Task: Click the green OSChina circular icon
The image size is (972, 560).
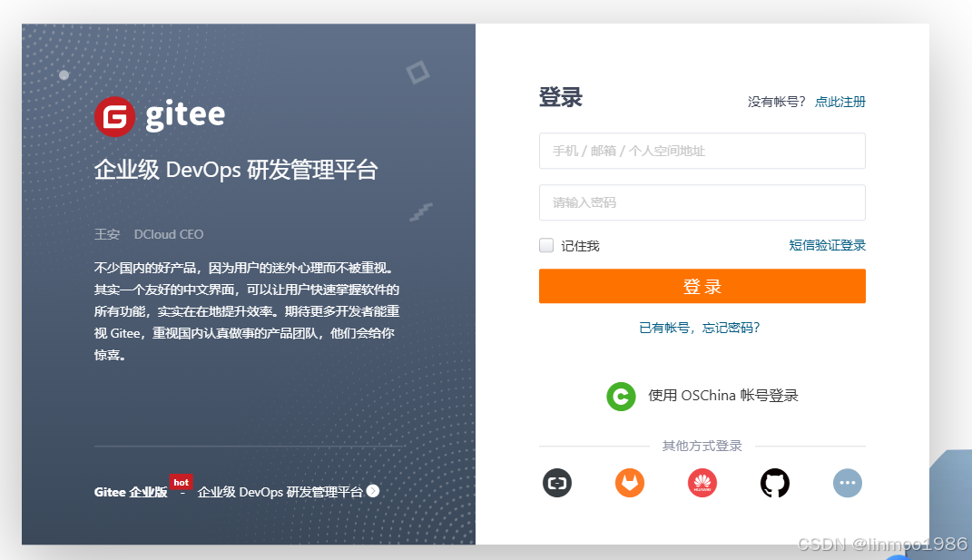Action: [x=621, y=397]
